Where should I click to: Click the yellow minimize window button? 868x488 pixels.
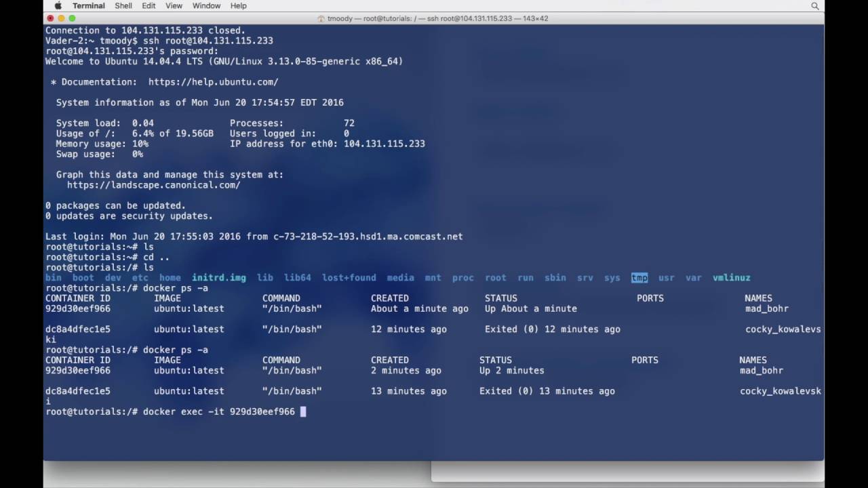(60, 18)
